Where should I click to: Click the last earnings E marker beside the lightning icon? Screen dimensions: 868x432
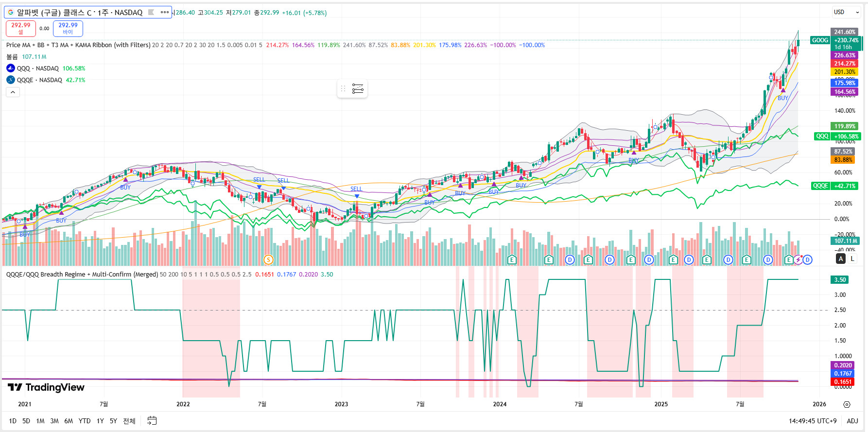(x=789, y=259)
